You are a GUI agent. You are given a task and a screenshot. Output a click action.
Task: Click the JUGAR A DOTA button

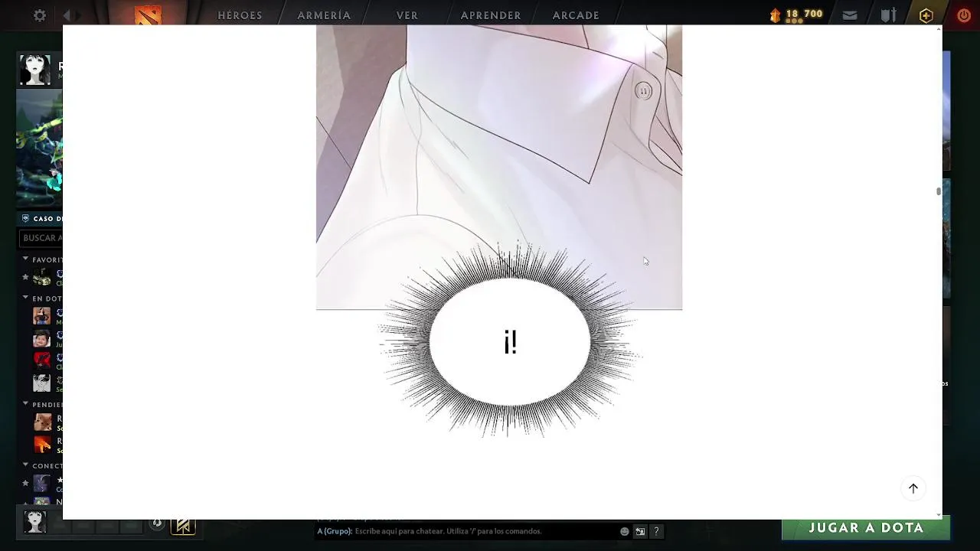866,528
